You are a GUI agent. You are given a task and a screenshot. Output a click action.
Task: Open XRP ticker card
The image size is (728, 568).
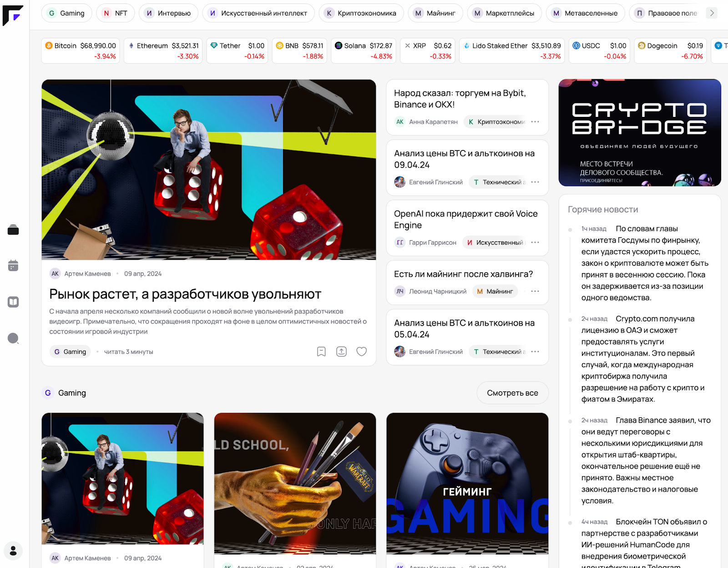428,51
